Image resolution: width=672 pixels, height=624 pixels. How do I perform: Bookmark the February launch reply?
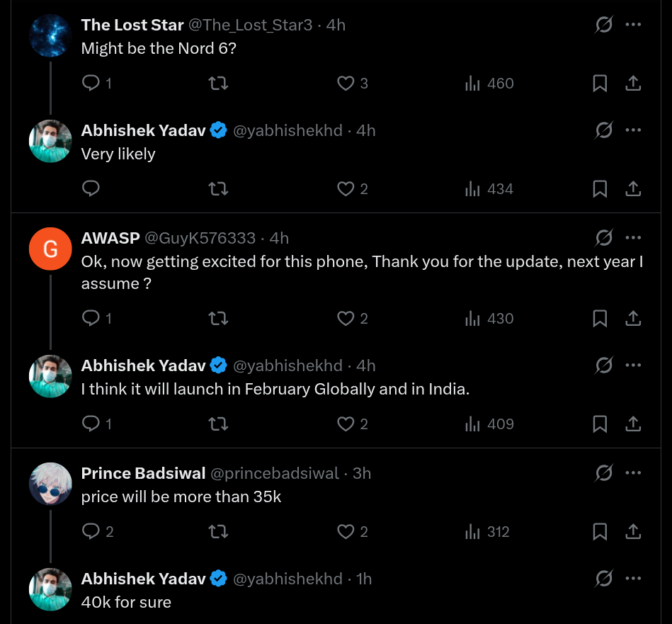(600, 424)
